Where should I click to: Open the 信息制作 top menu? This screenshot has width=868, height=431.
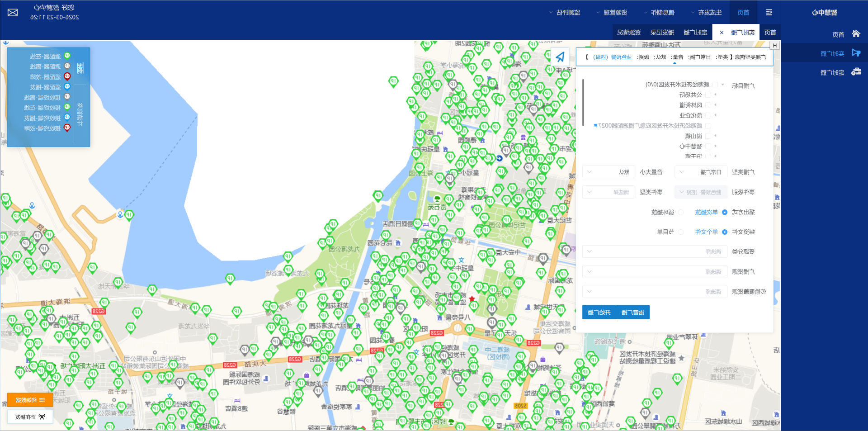[x=659, y=12]
